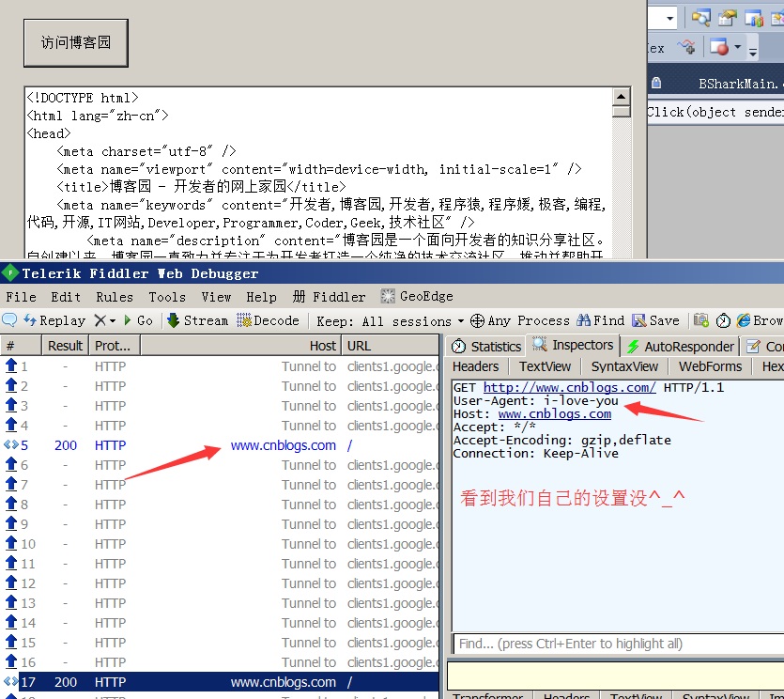This screenshot has height=699, width=784.
Task: Click the timer stopwatch icon in toolbar
Action: [x=723, y=320]
